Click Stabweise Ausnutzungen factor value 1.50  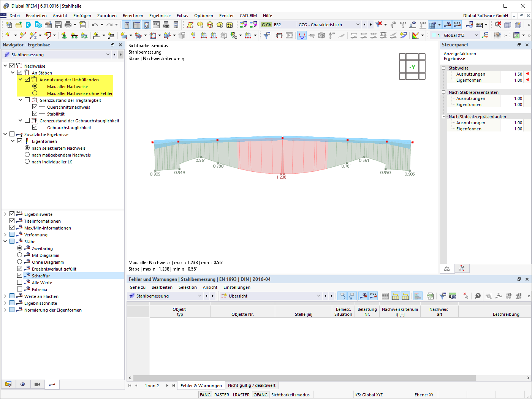pos(518,74)
